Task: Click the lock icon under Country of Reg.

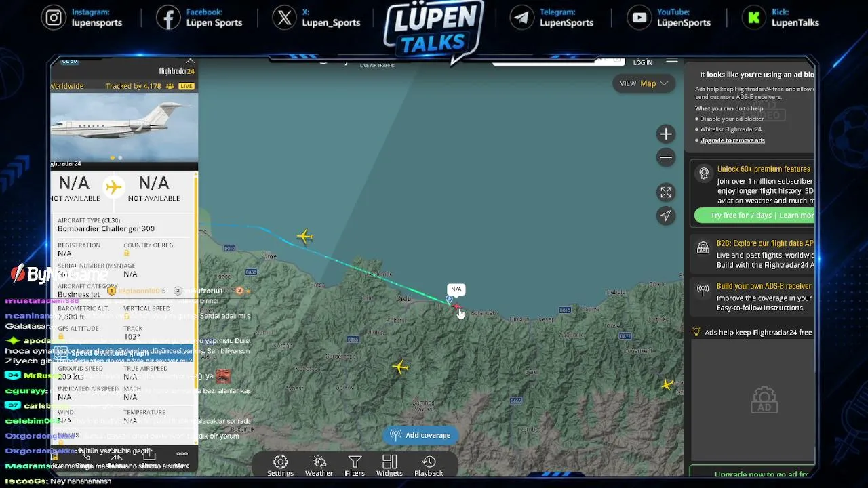Action: pyautogui.click(x=126, y=253)
